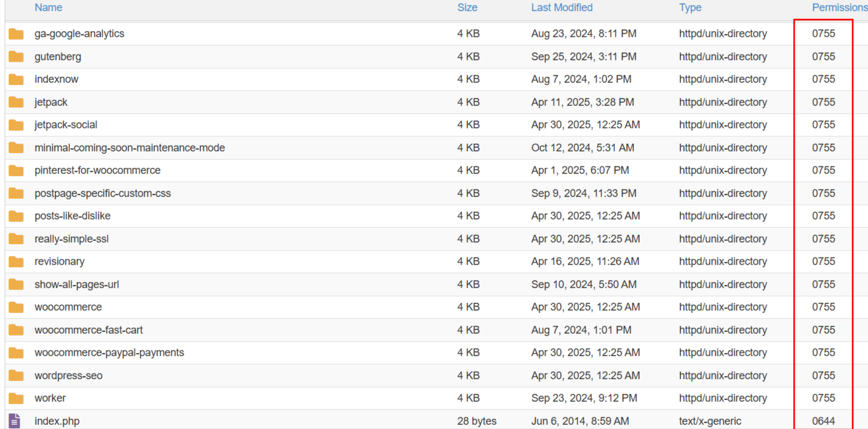Screen dimensions: 868x429
Task: Click the Jun 6, 2014 modified date
Action: 579,421
